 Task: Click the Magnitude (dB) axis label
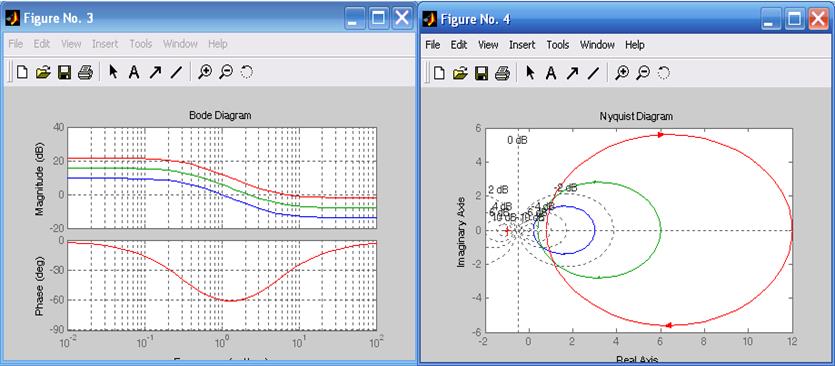39,178
